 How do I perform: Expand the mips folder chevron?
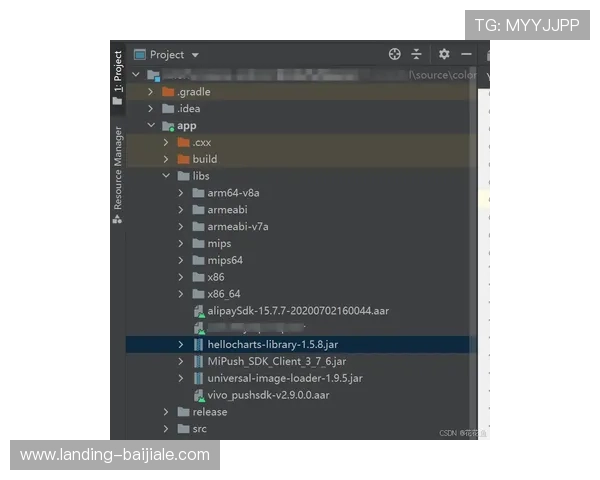point(181,243)
